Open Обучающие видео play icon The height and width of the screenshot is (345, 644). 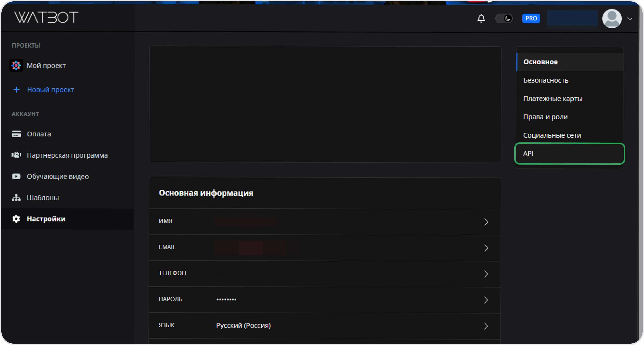tap(17, 177)
